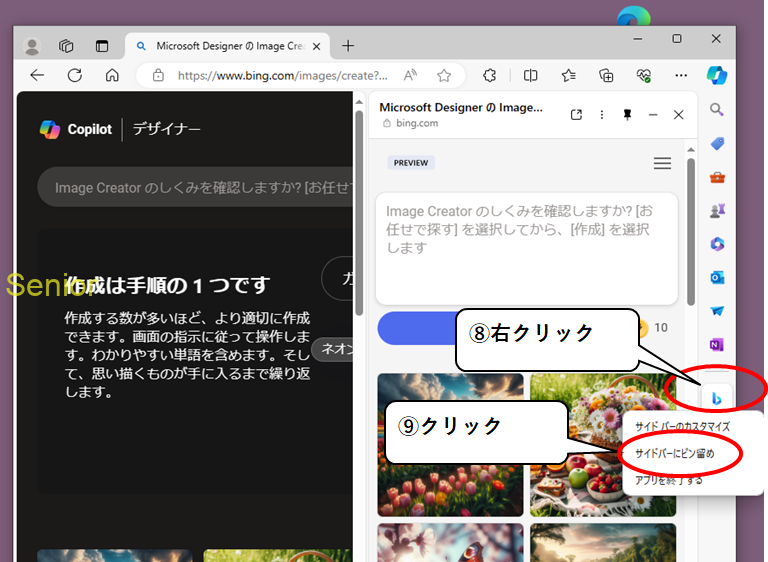Click the Bing icon in the sidebar
The height and width of the screenshot is (562, 768).
tap(717, 399)
